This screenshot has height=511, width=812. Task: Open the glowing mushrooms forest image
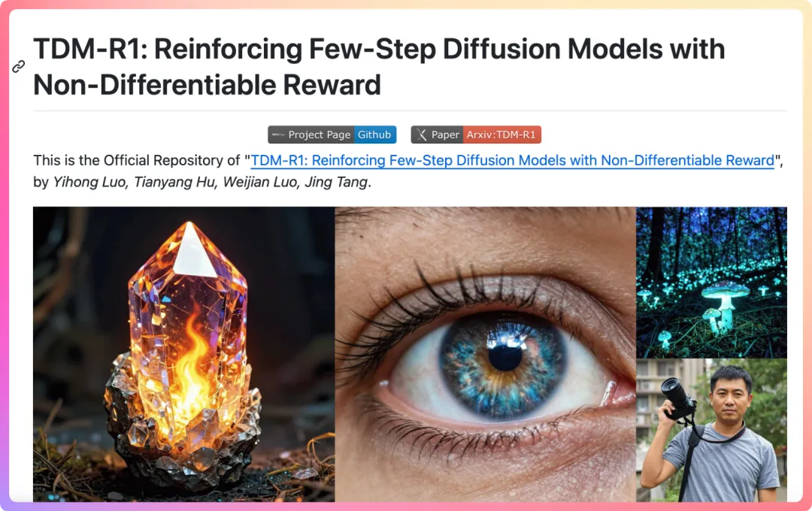(x=711, y=282)
